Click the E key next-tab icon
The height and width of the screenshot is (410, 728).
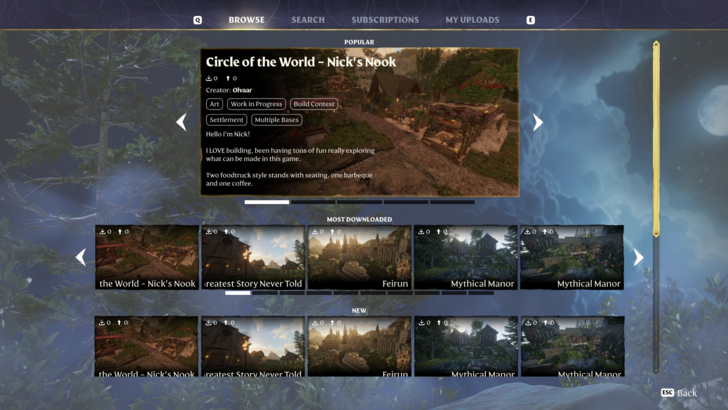pos(530,20)
